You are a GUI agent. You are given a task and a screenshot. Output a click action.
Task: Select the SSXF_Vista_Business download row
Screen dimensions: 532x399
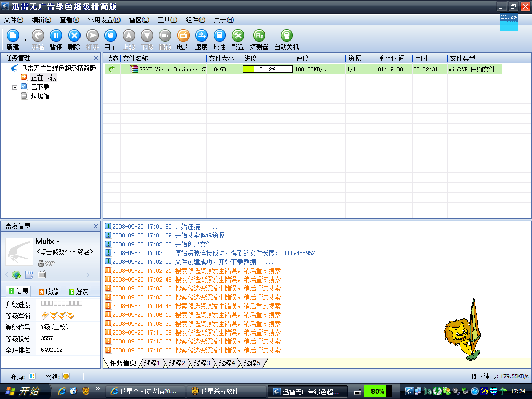[303, 69]
